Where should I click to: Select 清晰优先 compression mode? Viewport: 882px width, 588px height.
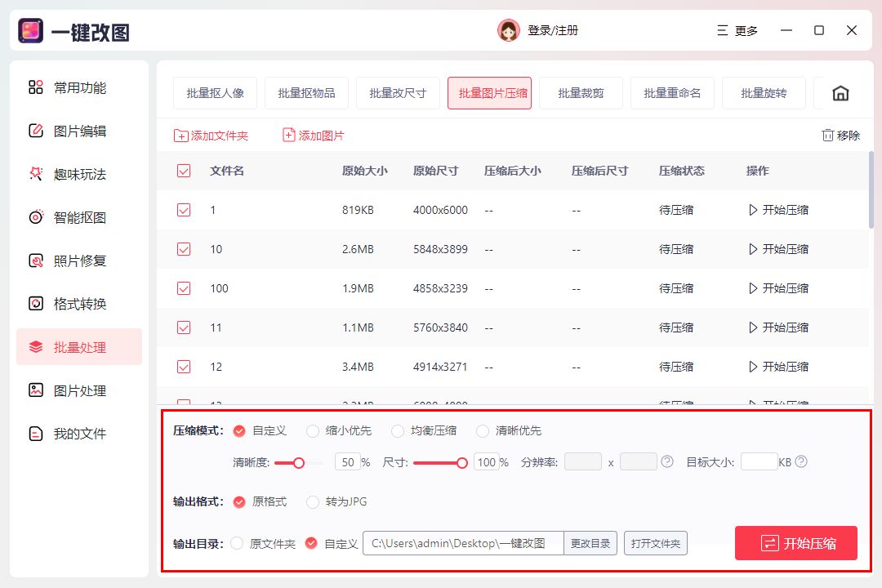[x=483, y=431]
